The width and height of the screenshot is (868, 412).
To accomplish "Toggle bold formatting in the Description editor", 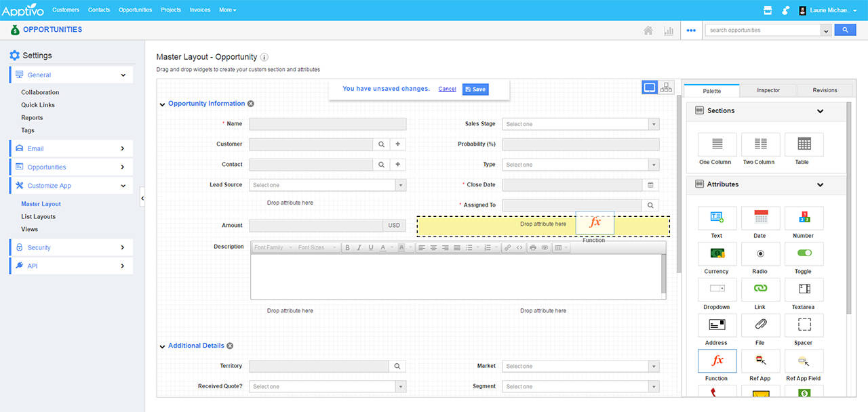I will click(347, 247).
